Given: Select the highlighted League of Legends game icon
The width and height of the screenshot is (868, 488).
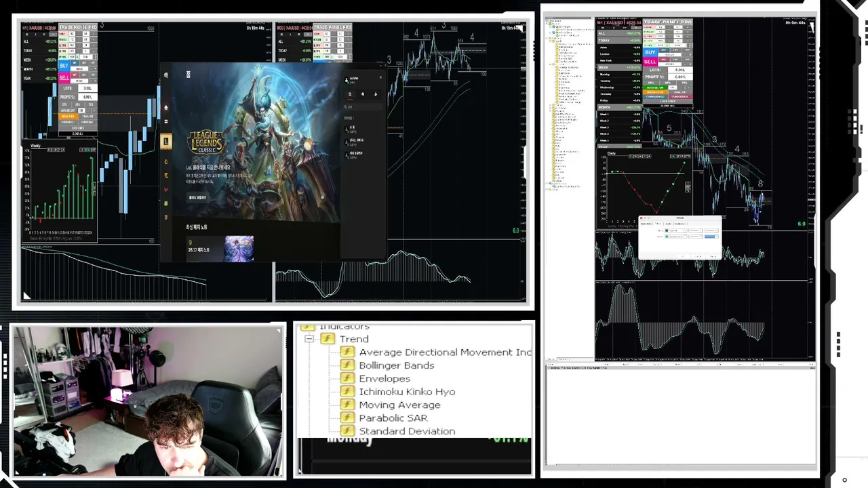Looking at the screenshot, I should (x=166, y=141).
